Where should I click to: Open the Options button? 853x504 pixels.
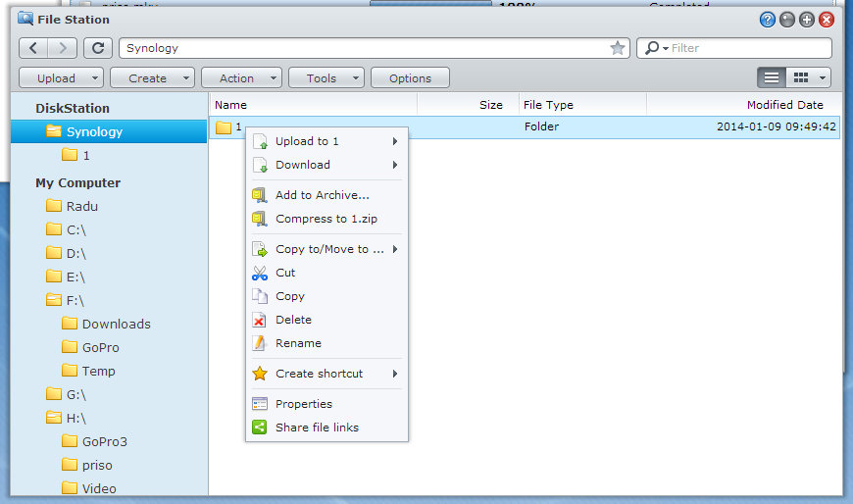pos(410,77)
